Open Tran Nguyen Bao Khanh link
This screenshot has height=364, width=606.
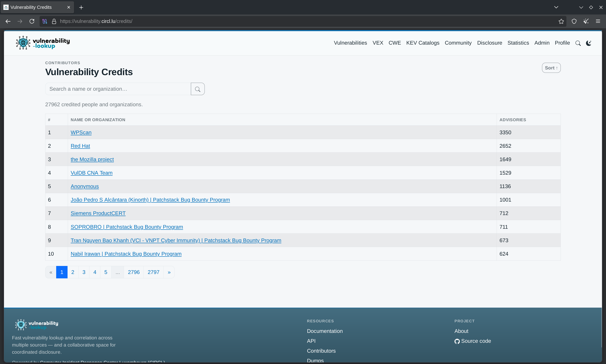pyautogui.click(x=176, y=240)
